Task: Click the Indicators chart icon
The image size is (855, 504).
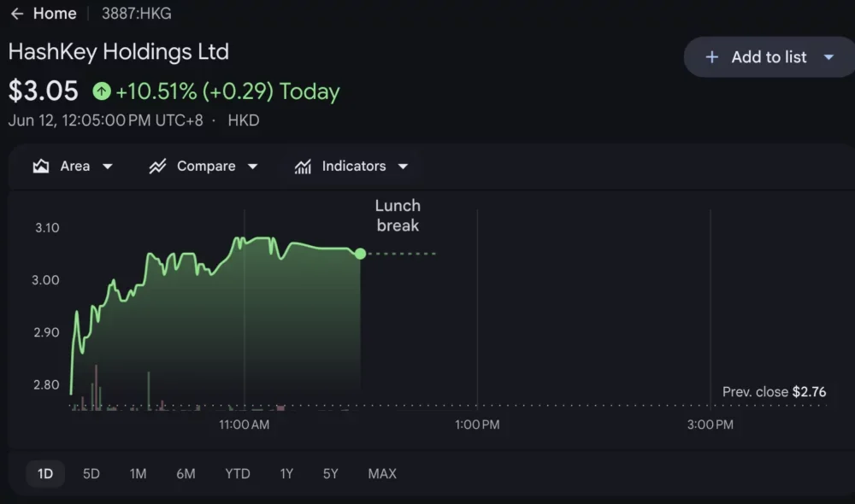Action: coord(304,167)
